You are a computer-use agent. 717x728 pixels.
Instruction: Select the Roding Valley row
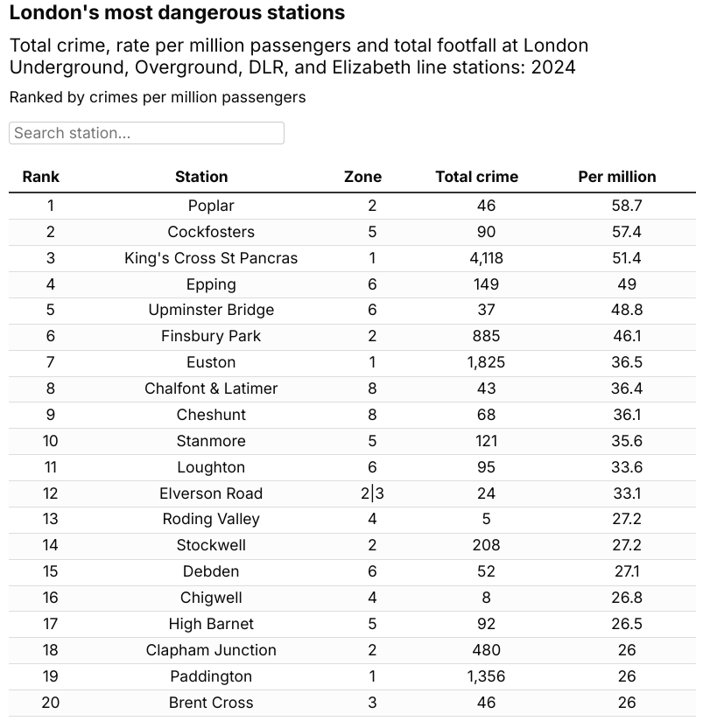point(353,520)
